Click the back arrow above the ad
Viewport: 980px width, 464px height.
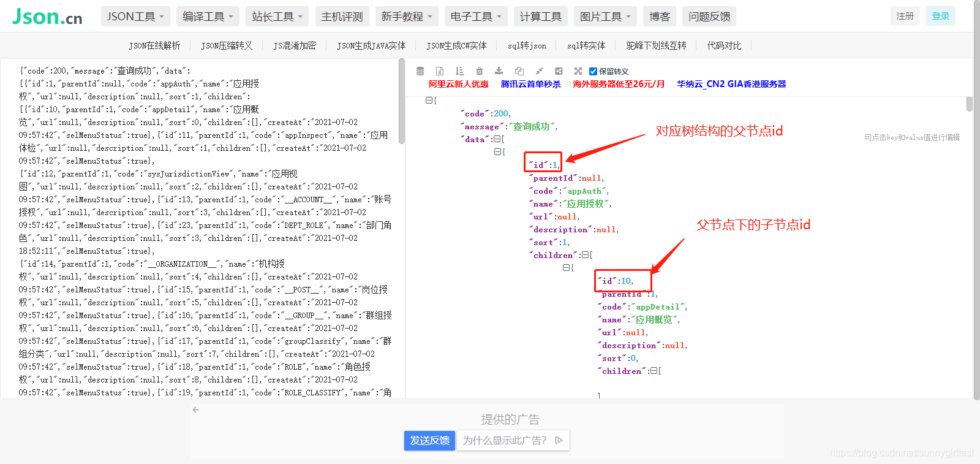tap(196, 409)
